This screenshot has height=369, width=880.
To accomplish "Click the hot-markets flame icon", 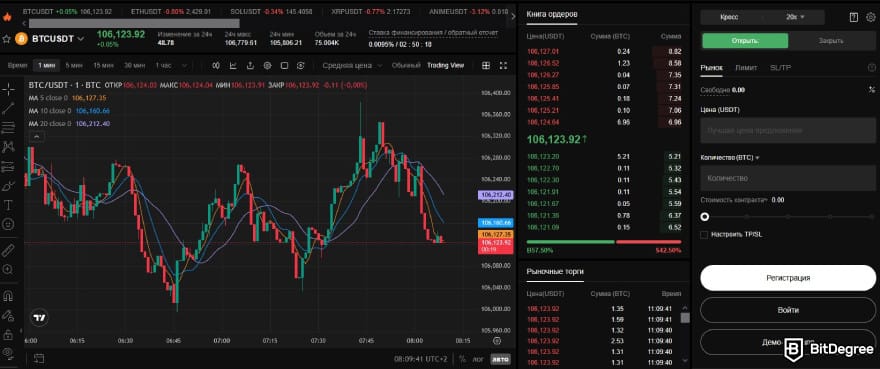I will 7,17.
